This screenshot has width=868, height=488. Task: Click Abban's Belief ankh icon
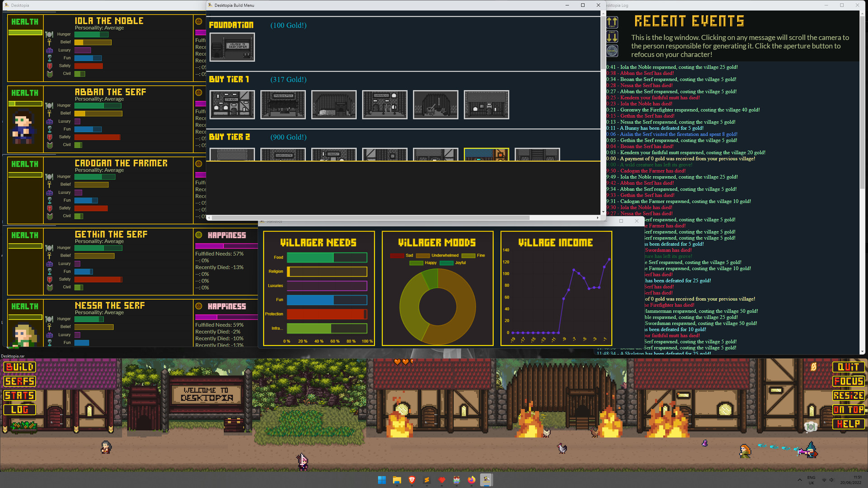(50, 113)
